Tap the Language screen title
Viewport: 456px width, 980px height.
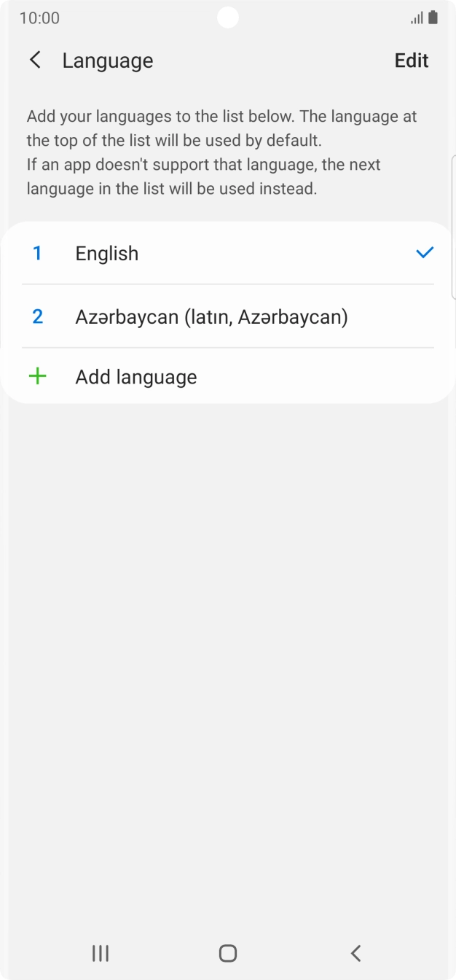108,60
